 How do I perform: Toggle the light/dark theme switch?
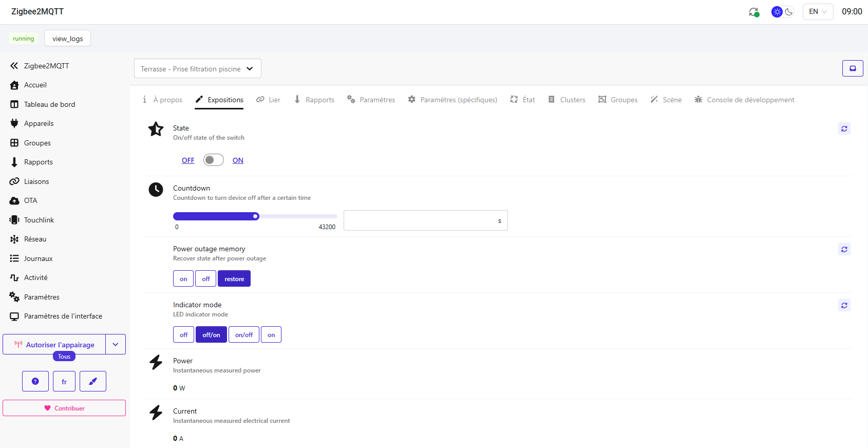[x=783, y=12]
